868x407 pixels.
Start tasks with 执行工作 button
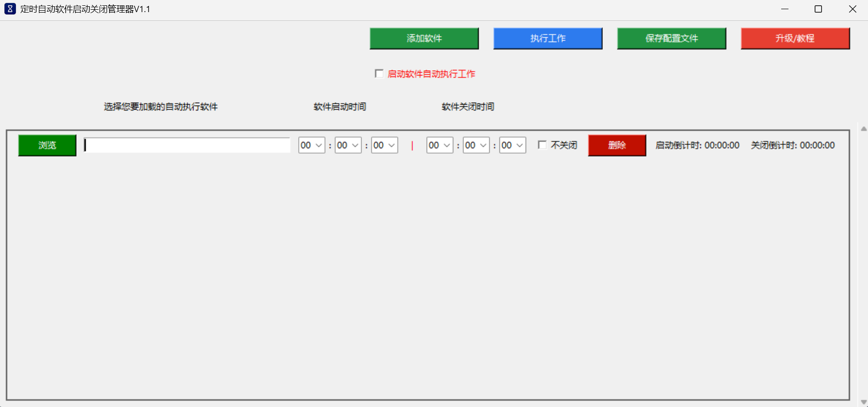(x=548, y=38)
